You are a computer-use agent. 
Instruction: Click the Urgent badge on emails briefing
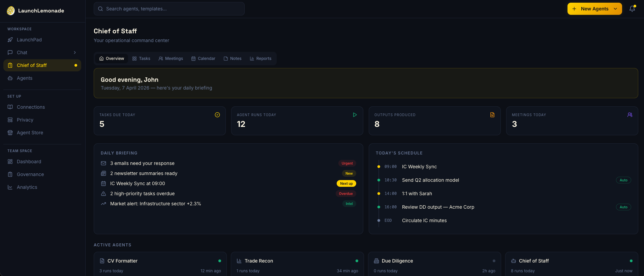[x=347, y=163]
